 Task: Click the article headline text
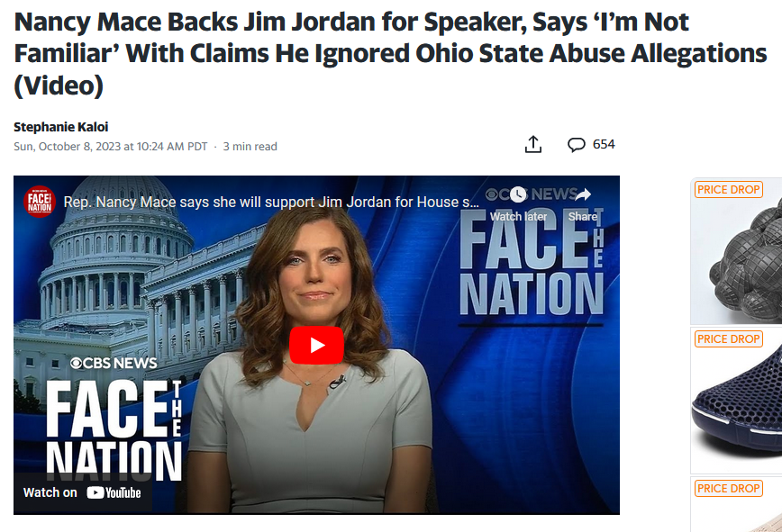tap(390, 53)
